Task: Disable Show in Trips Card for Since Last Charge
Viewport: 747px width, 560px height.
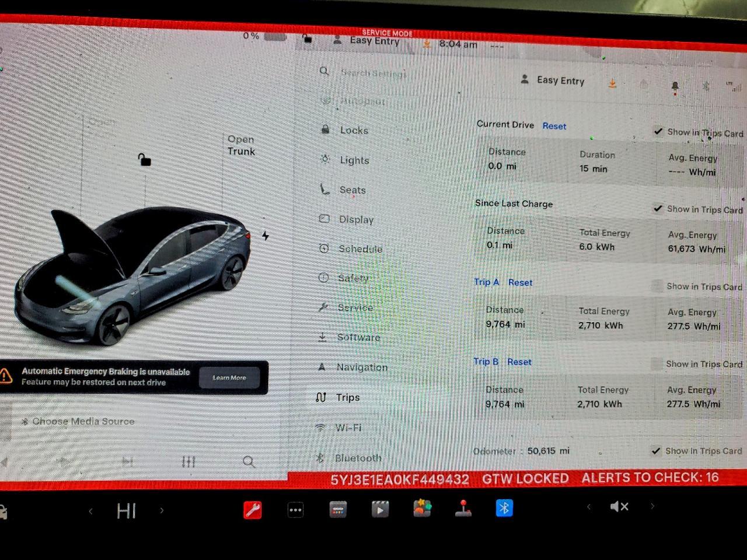Action: tap(658, 208)
